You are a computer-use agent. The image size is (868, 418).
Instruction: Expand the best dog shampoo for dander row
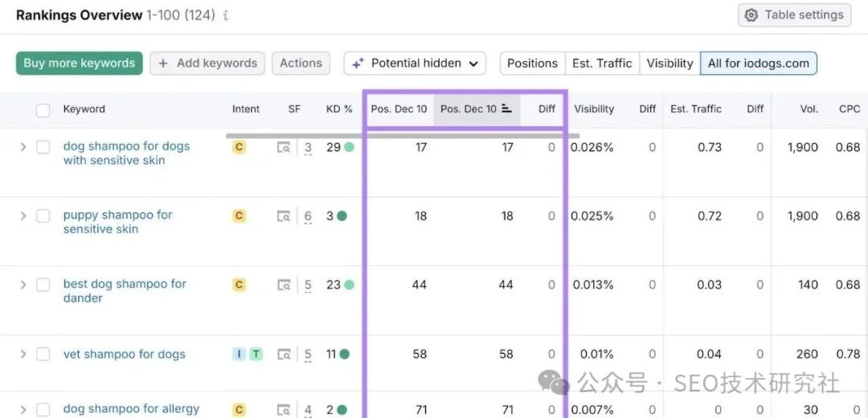[23, 285]
